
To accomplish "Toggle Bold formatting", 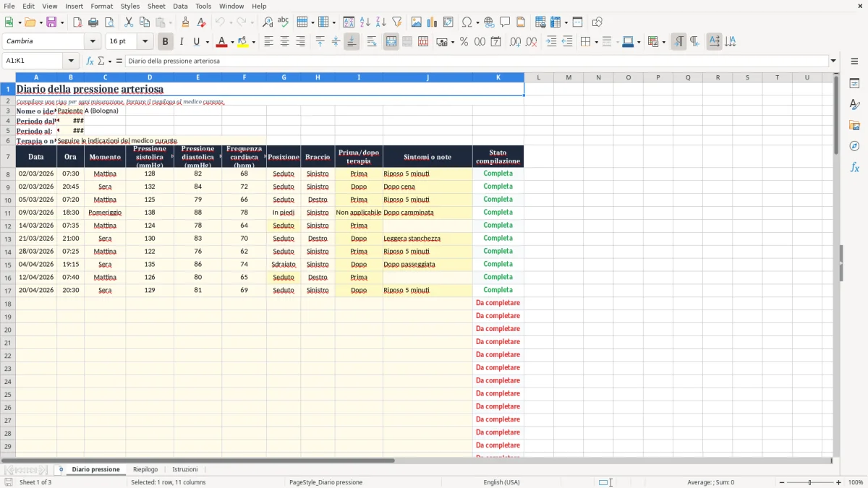I will 166,42.
